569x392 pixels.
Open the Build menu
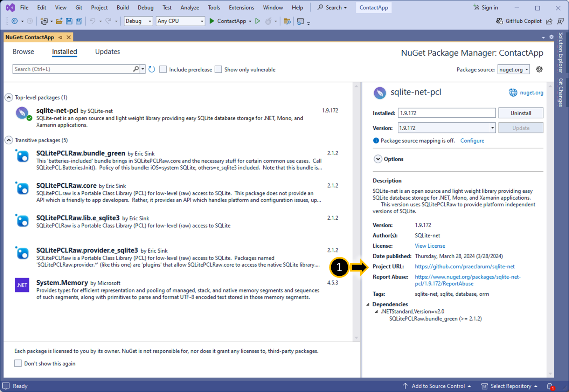pyautogui.click(x=123, y=7)
